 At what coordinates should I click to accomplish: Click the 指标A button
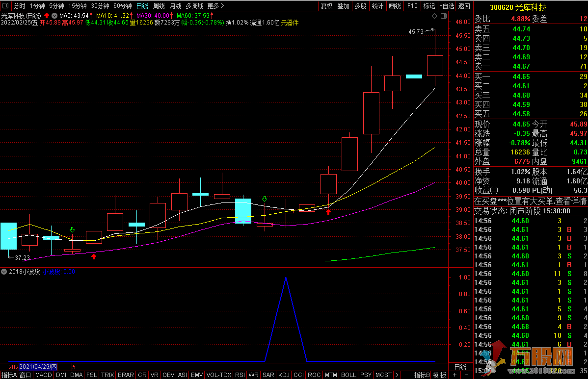coord(9,375)
